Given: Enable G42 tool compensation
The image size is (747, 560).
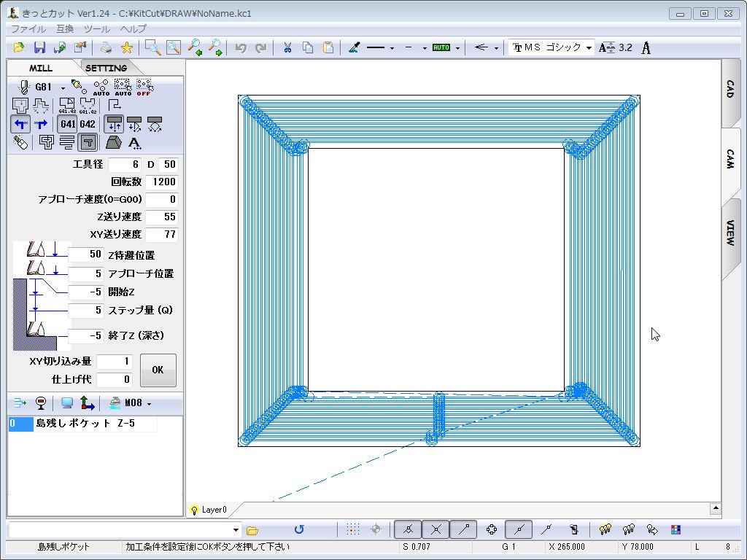Looking at the screenshot, I should click(88, 124).
